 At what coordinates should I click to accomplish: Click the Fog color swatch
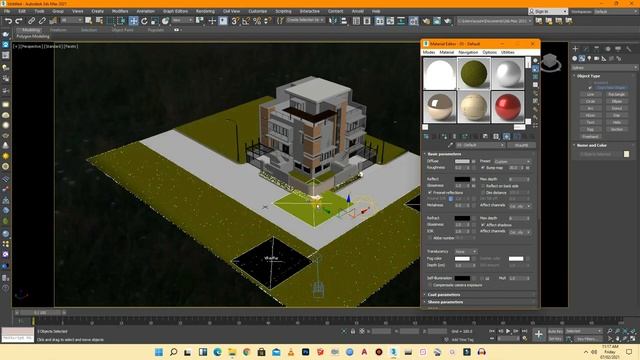pyautogui.click(x=462, y=258)
